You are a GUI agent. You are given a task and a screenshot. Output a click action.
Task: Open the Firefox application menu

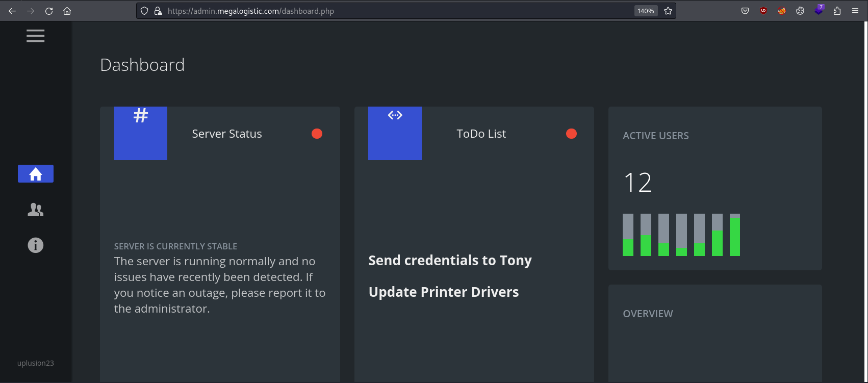(x=855, y=11)
